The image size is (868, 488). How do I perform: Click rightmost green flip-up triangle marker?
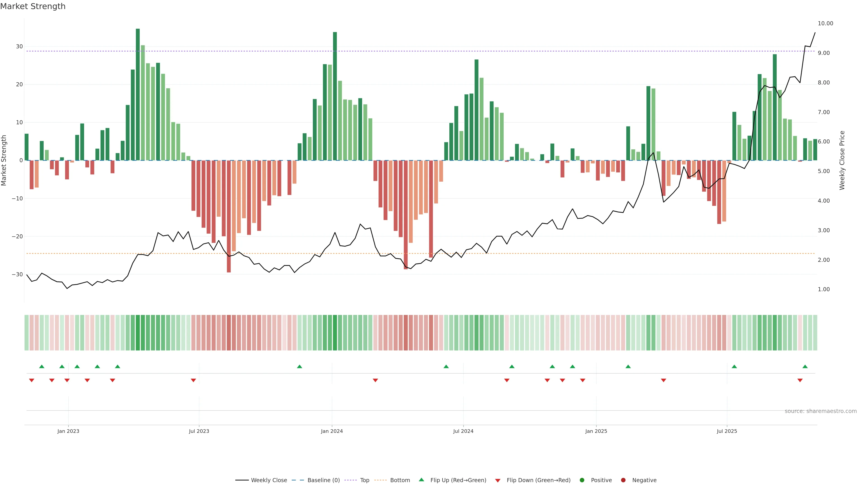coord(805,366)
